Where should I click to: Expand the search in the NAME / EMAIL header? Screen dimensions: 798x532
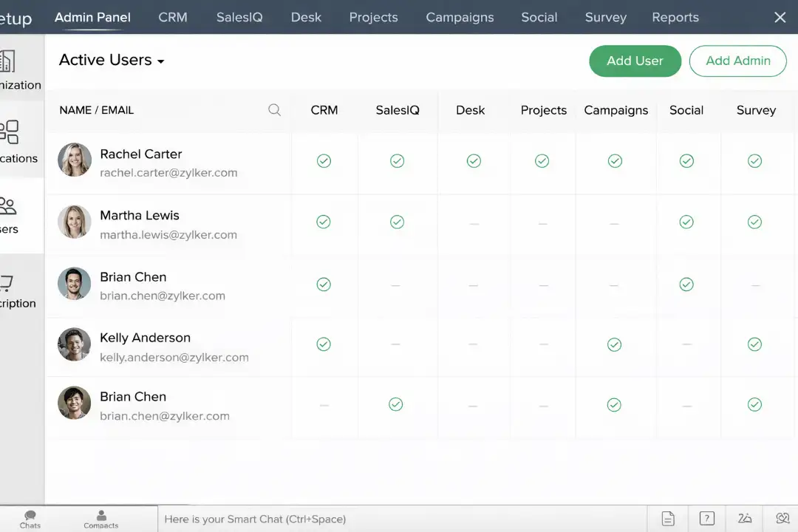click(x=274, y=109)
